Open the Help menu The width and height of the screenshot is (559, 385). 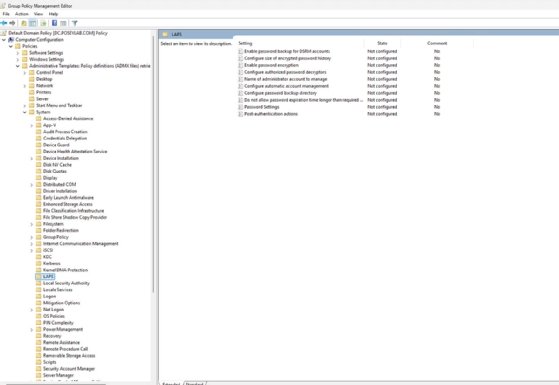tap(53, 14)
